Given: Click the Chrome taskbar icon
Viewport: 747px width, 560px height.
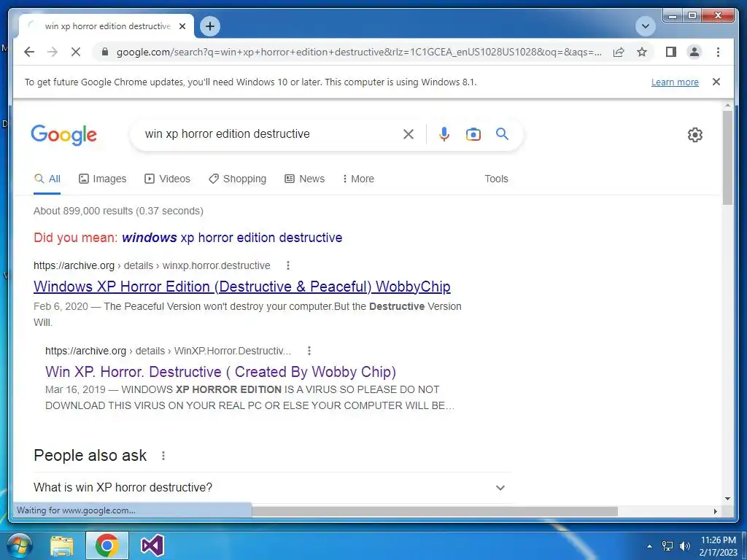Looking at the screenshot, I should coord(107,545).
